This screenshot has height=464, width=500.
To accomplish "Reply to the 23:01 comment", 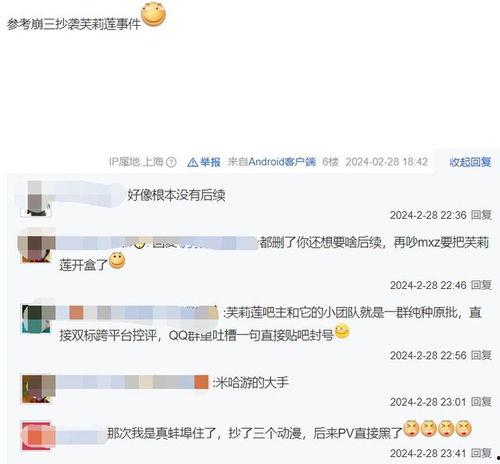I will (x=481, y=402).
